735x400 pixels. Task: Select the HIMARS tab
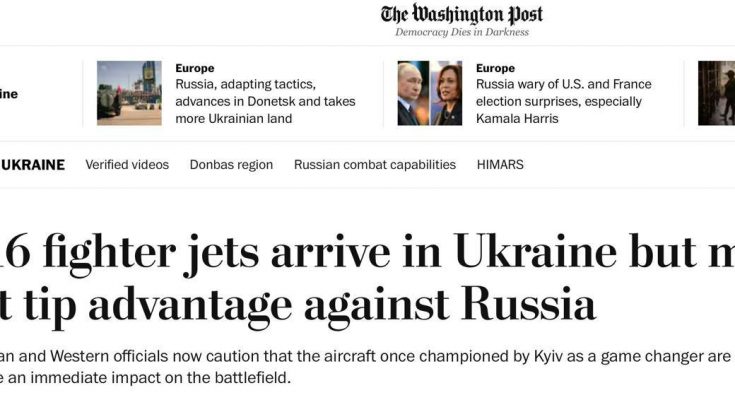coord(500,165)
